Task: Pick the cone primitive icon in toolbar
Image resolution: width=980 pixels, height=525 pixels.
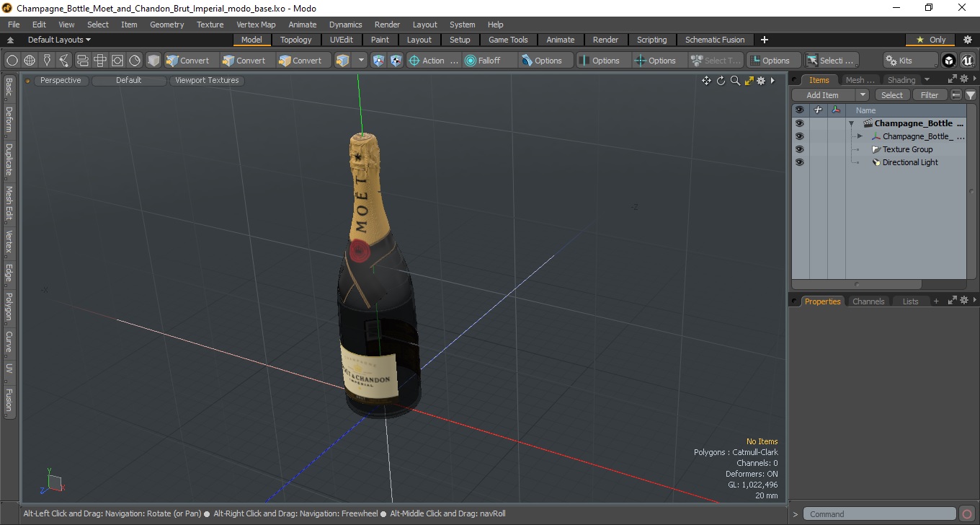Action: 47,61
